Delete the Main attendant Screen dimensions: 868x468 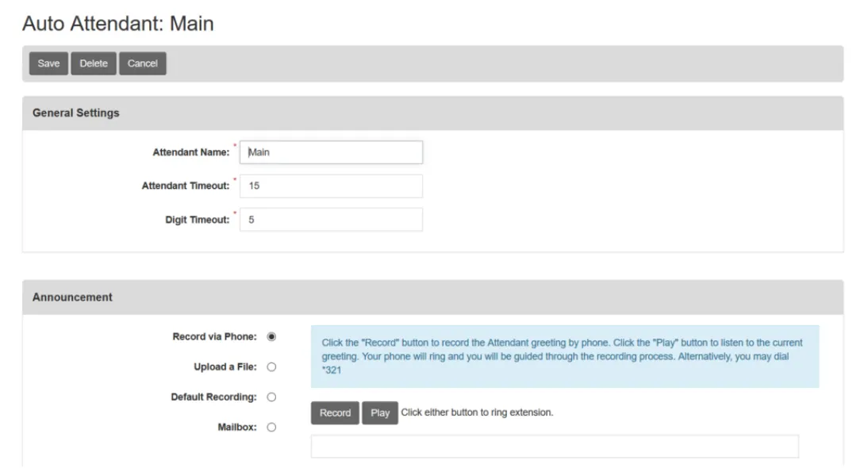tap(94, 63)
